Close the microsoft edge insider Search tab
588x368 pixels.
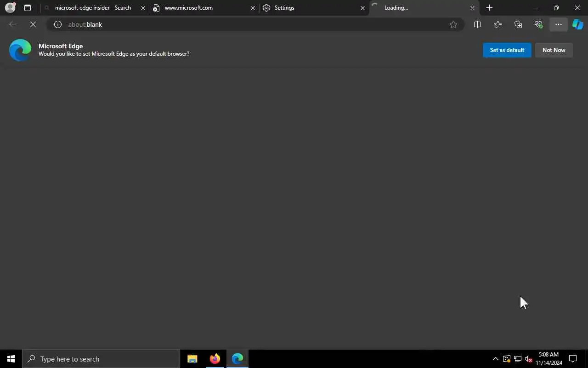143,8
